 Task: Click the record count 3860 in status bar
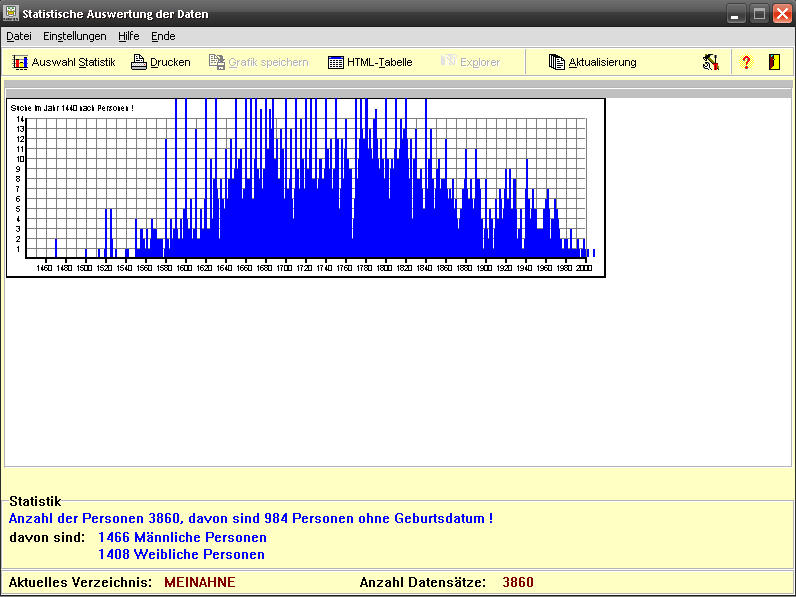(518, 582)
